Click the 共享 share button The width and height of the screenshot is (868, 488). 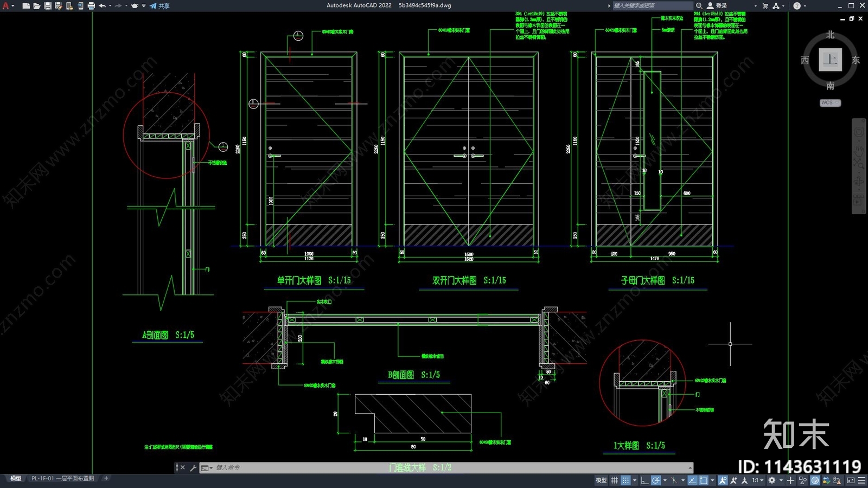[160, 5]
